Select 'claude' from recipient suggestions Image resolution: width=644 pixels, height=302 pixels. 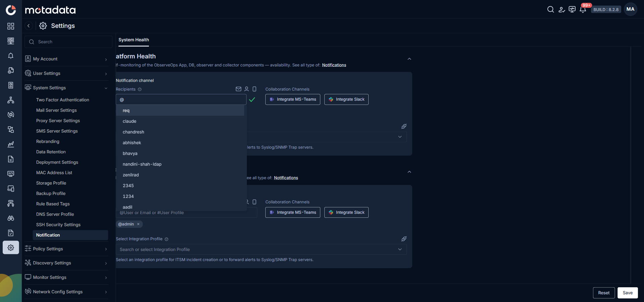point(180,121)
